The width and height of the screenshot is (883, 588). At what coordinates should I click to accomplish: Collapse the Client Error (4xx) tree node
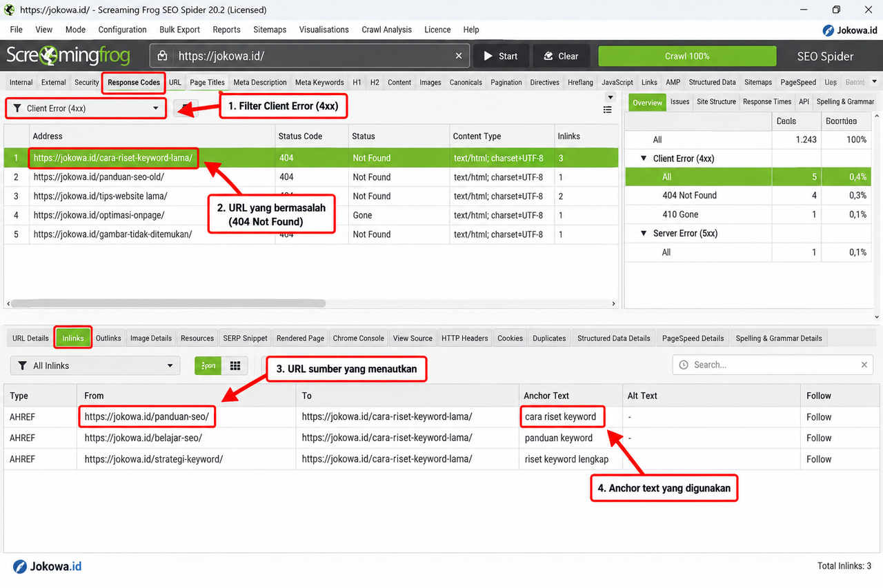644,159
